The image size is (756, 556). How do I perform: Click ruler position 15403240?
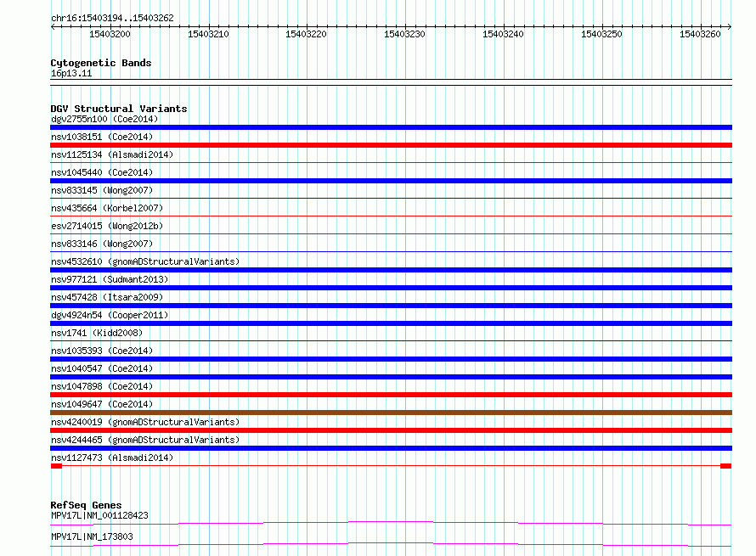pos(503,34)
